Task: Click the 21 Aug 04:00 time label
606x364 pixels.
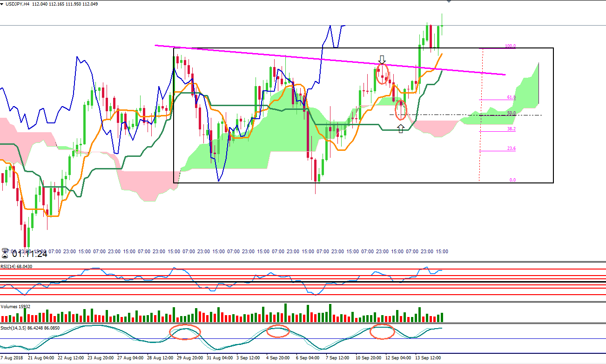Action: point(41,358)
